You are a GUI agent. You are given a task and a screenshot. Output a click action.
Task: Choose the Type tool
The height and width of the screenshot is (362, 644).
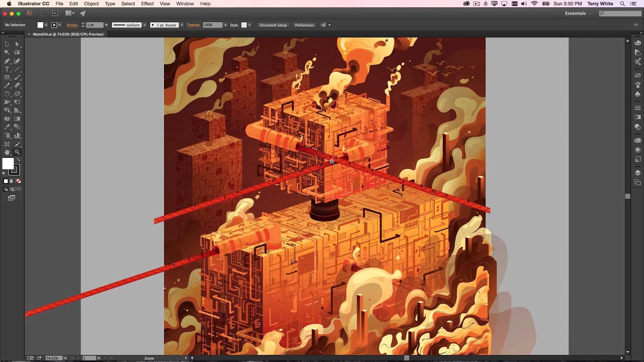click(7, 69)
